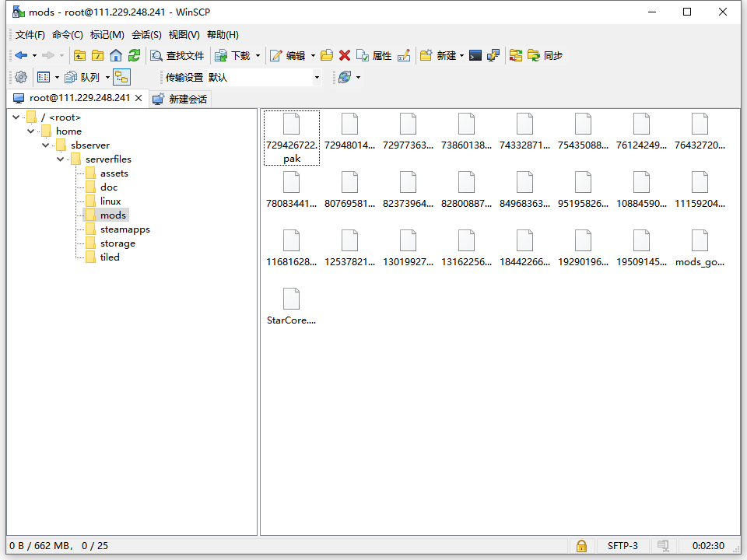Select the mods_go... file
Screen dimensions: 747x560
700,249
